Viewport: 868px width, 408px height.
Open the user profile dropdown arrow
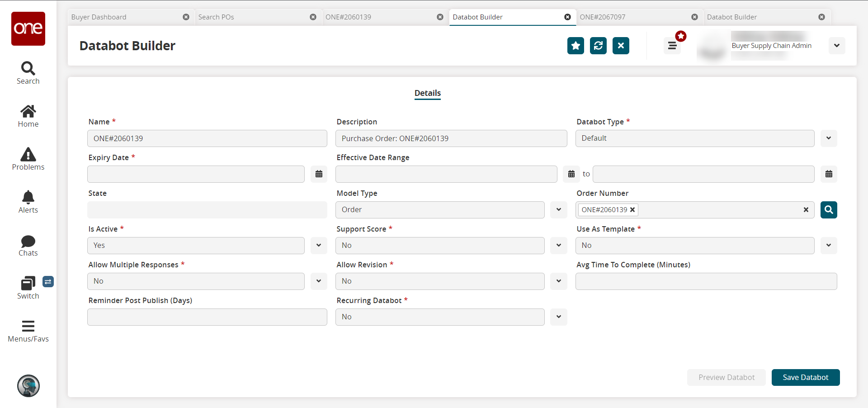click(836, 46)
